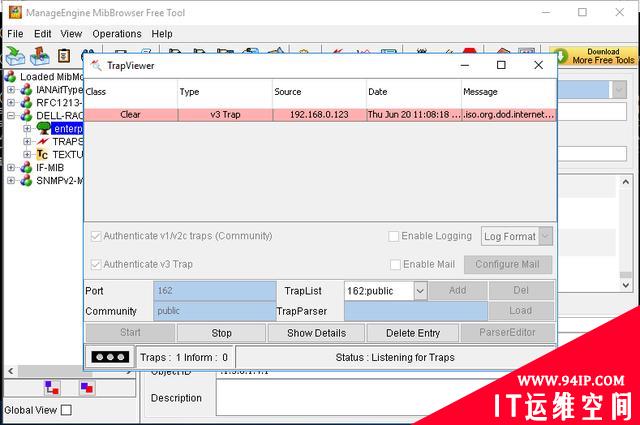Viewport: 640px width, 425px height.
Task: Open the View menu
Action: pos(71,33)
